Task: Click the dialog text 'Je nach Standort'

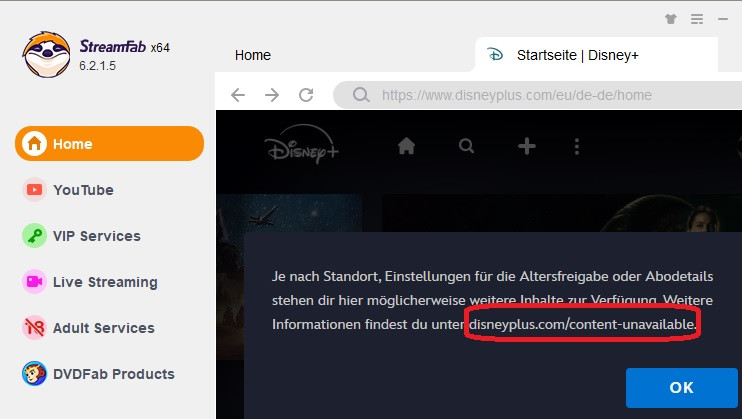Action: click(326, 276)
